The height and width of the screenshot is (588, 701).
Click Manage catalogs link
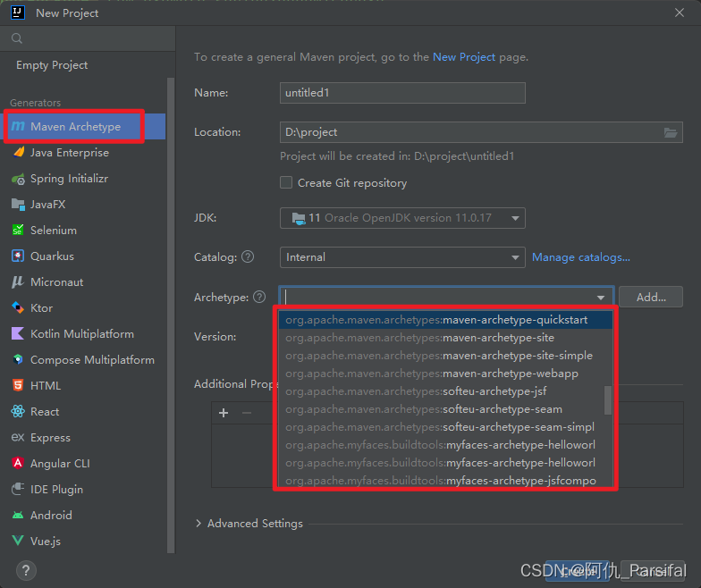point(581,257)
